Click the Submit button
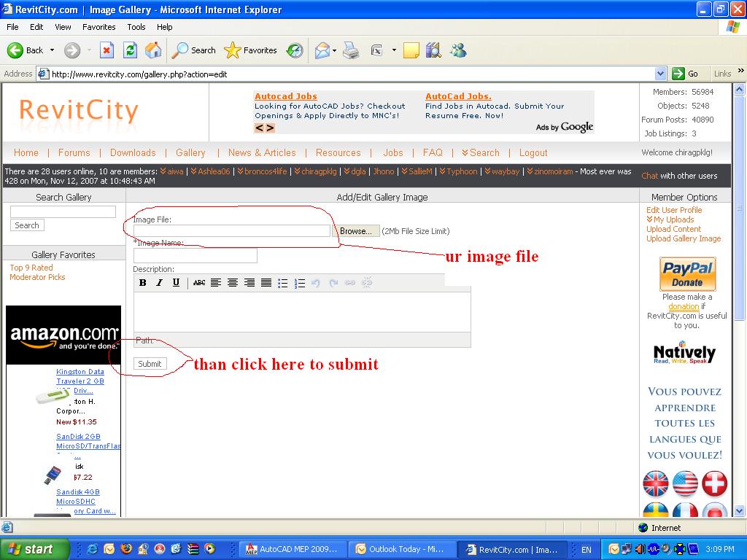The width and height of the screenshot is (747, 560). click(x=150, y=364)
